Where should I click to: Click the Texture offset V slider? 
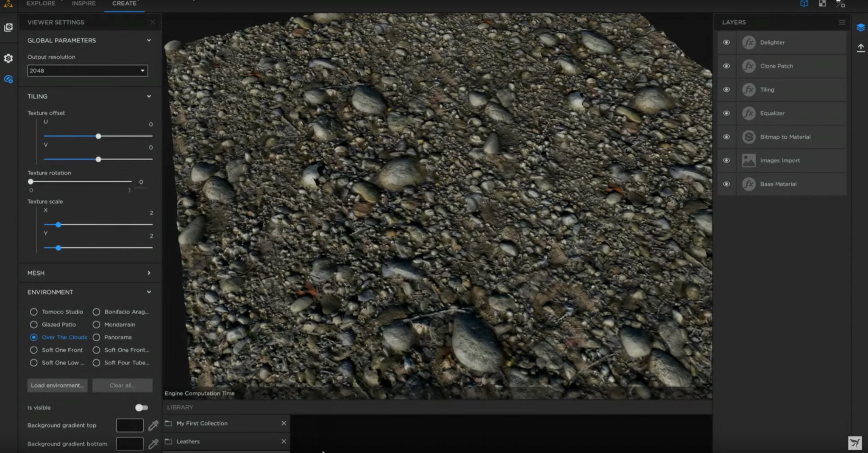point(98,159)
